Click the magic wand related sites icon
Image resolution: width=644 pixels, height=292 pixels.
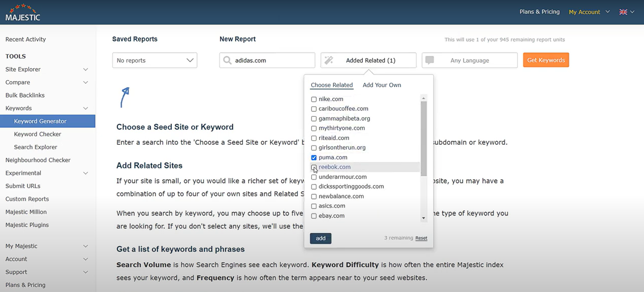pos(329,60)
